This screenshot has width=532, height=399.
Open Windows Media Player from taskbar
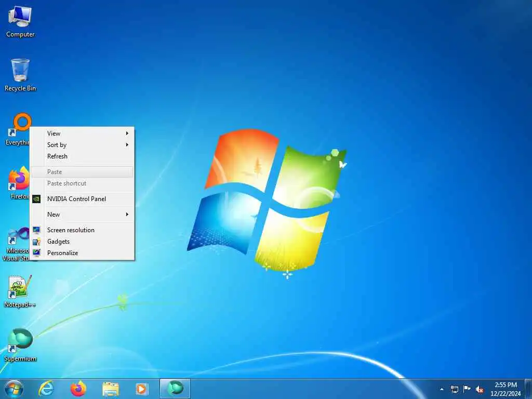142,389
